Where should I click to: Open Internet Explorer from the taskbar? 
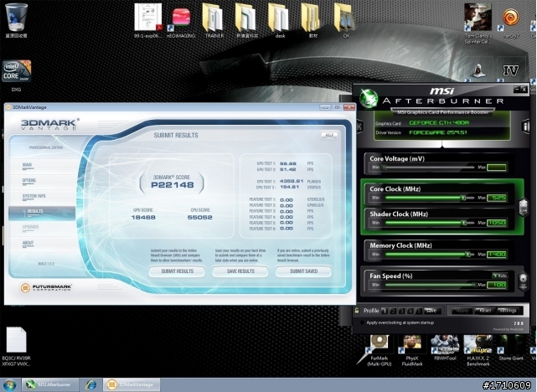tap(90, 384)
